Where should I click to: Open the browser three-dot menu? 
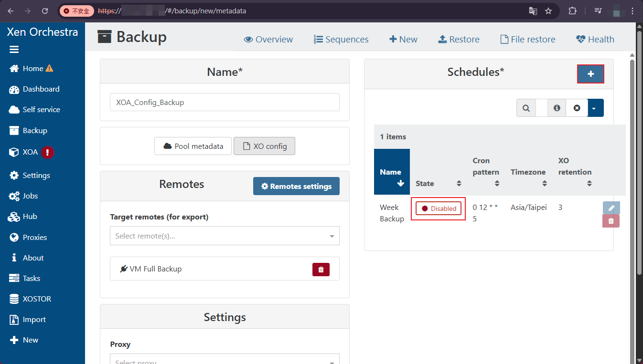point(633,11)
